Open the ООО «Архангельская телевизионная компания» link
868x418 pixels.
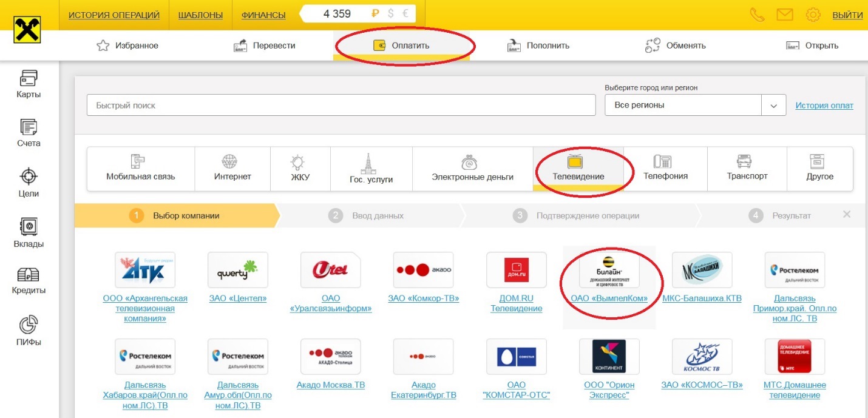(x=145, y=308)
